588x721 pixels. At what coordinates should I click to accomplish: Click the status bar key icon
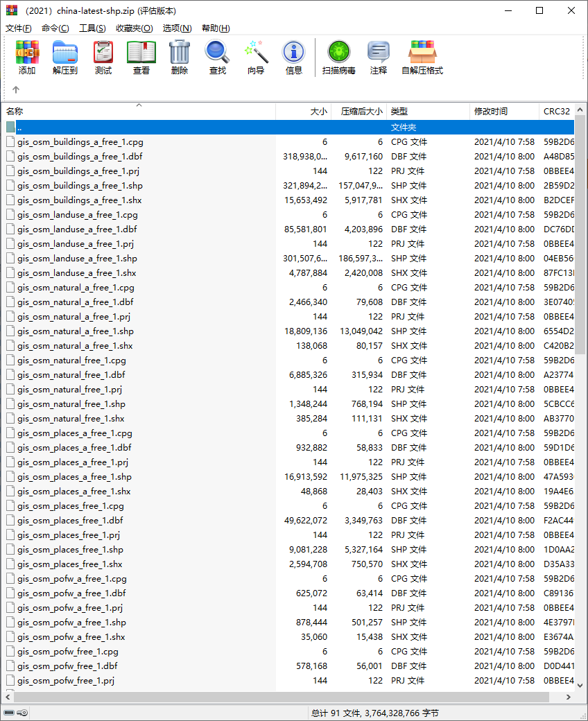click(x=22, y=713)
